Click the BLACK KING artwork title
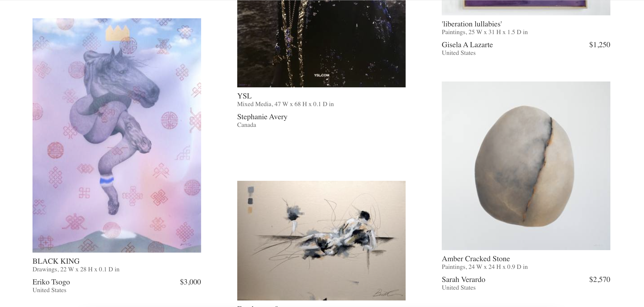The width and height of the screenshot is (644, 307). (56, 261)
